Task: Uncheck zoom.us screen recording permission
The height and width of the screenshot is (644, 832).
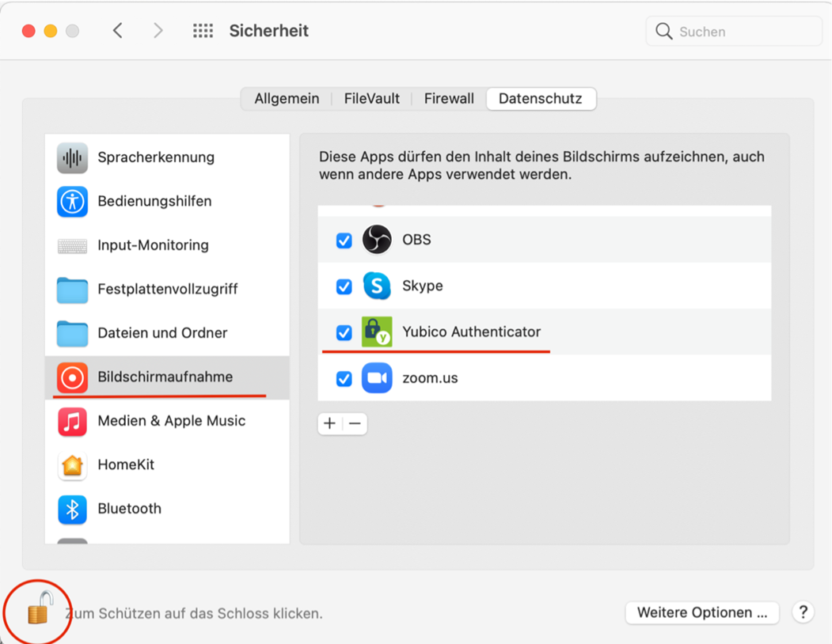Action: (x=344, y=379)
